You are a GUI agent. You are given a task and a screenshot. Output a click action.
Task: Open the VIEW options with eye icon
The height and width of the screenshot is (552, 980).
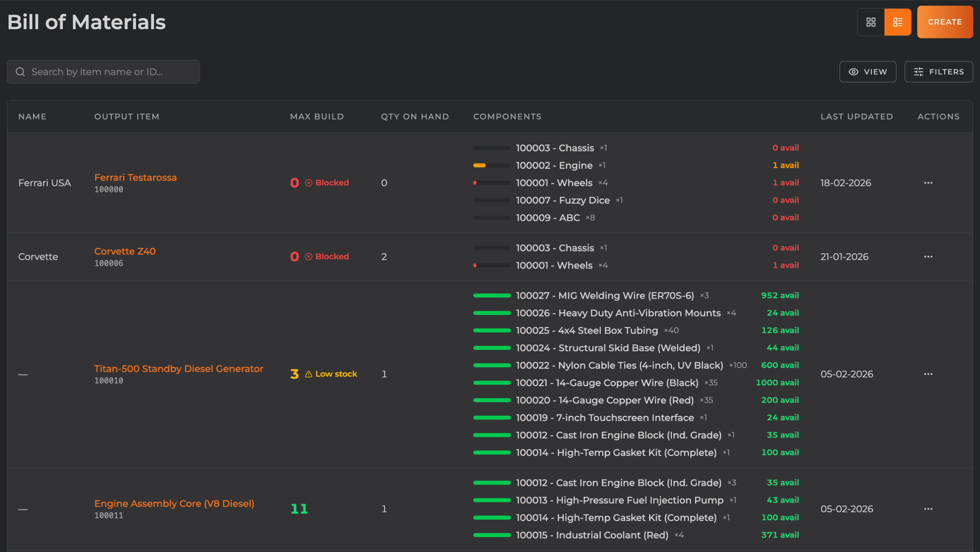867,72
